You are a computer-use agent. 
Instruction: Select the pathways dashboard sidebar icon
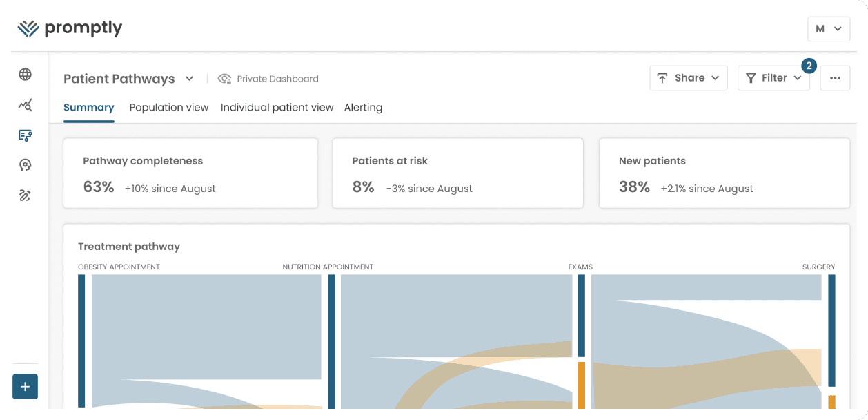click(26, 135)
